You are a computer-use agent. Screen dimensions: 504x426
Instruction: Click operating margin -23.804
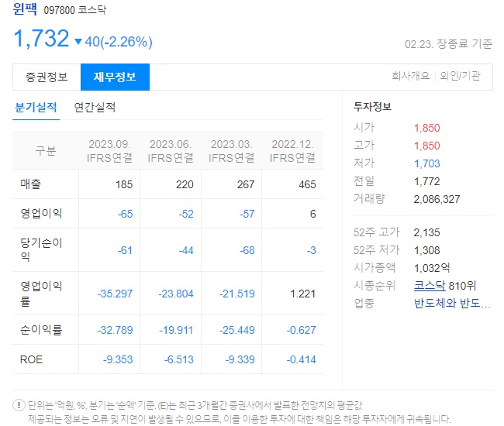click(176, 294)
